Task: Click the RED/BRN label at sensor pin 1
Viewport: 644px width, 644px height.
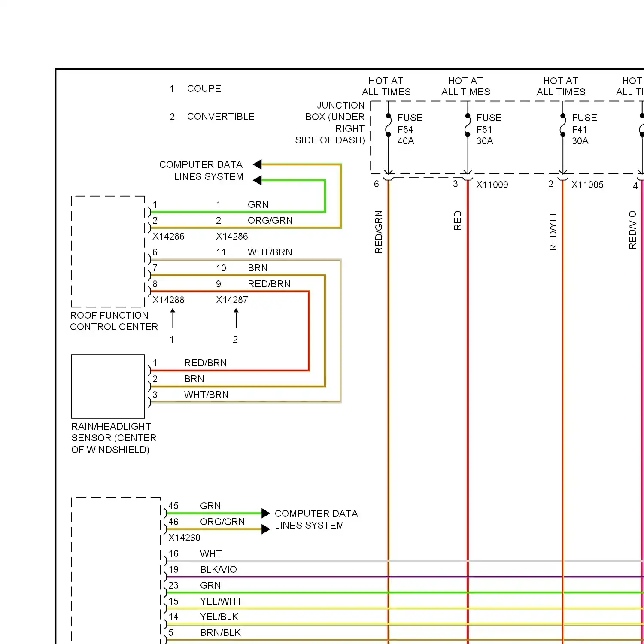Action: point(205,363)
